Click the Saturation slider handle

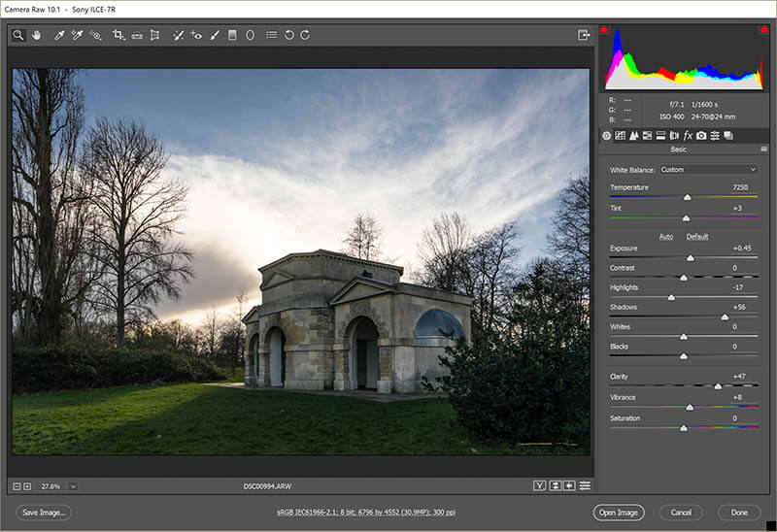684,428
